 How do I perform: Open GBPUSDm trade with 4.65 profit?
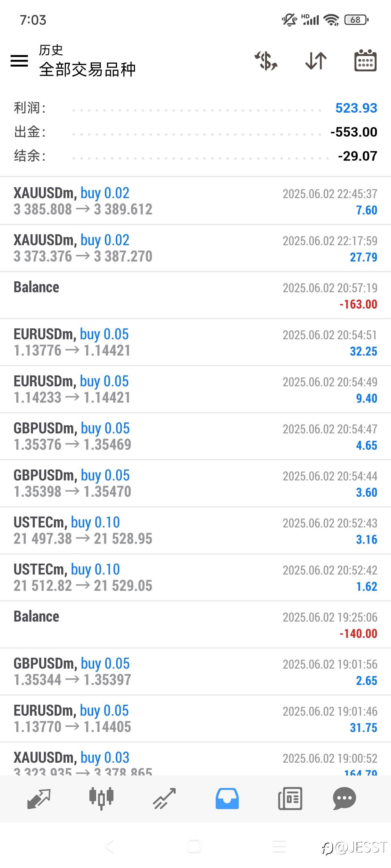click(x=195, y=436)
